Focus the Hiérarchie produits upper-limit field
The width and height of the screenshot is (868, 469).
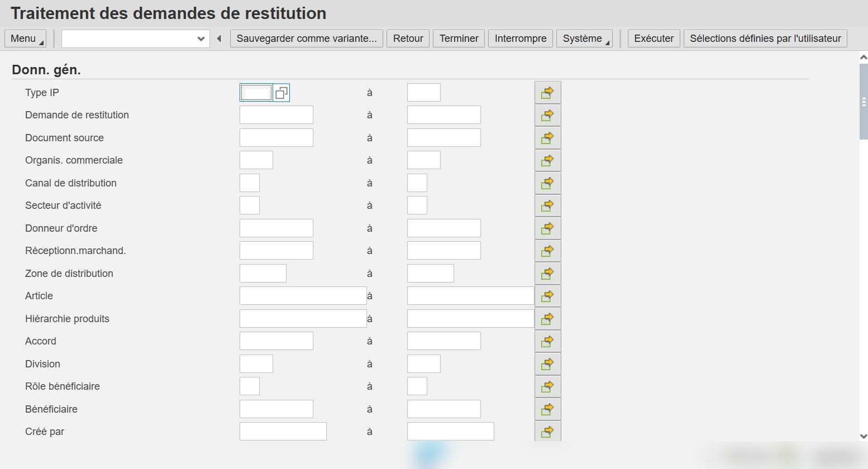pos(471,319)
